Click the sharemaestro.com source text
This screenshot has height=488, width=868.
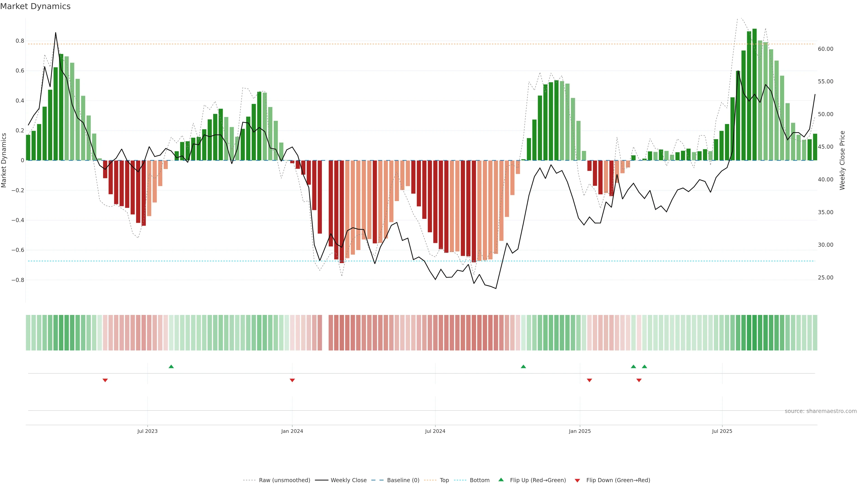click(x=821, y=411)
